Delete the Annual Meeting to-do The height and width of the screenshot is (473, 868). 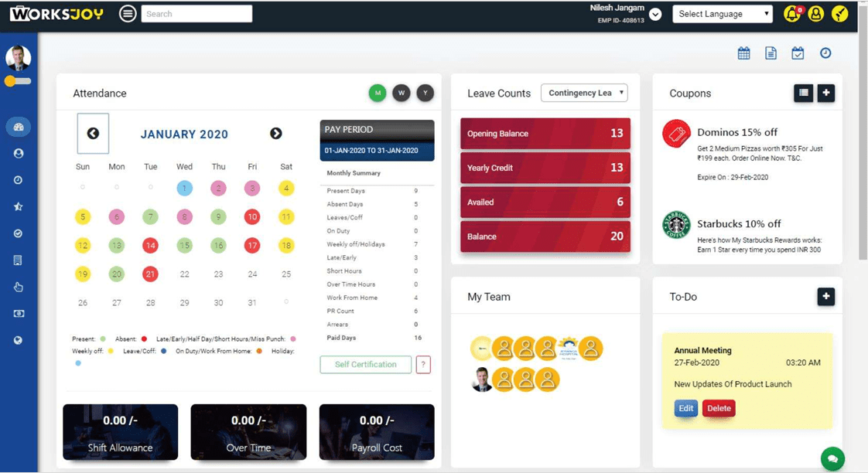click(x=718, y=408)
